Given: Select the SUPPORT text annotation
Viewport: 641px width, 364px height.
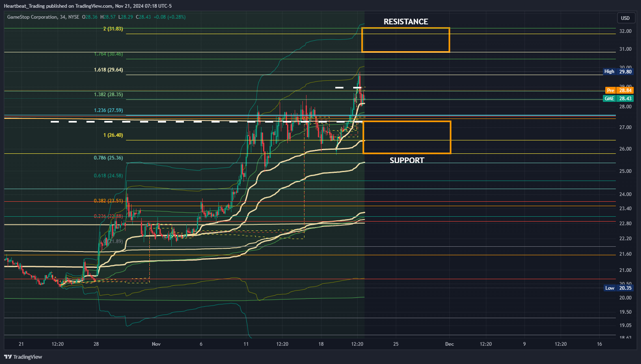Looking at the screenshot, I should point(407,160).
